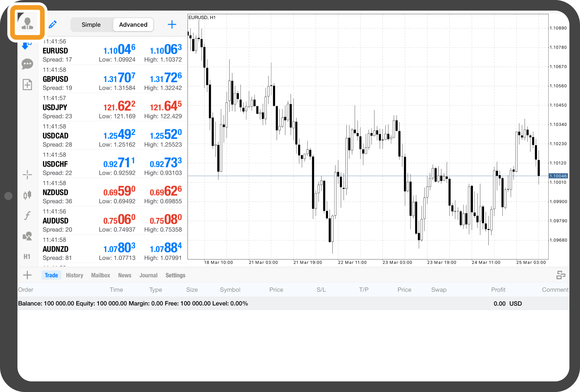Add a symbol with the blue plus
This screenshot has width=580, height=392.
(172, 24)
